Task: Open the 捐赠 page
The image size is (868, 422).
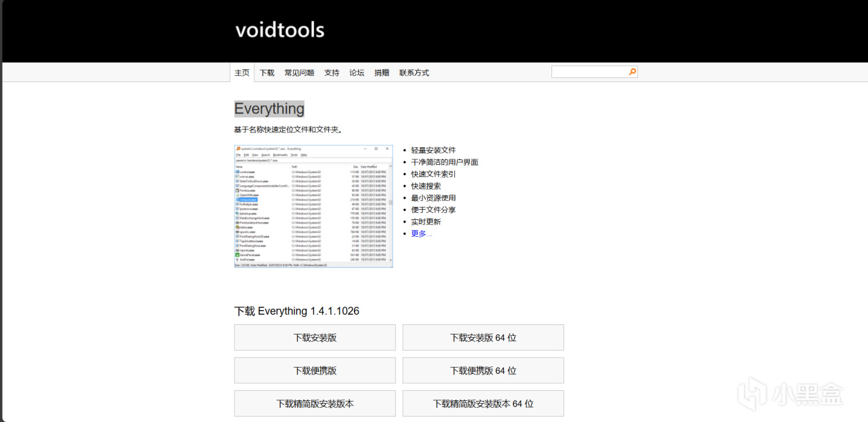Action: 382,73
